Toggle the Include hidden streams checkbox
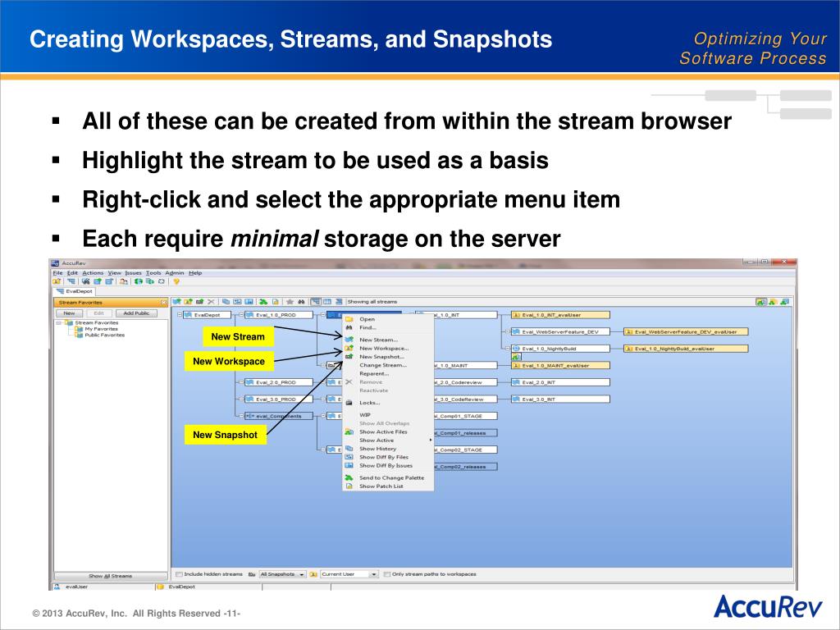This screenshot has width=840, height=630. coord(180,574)
